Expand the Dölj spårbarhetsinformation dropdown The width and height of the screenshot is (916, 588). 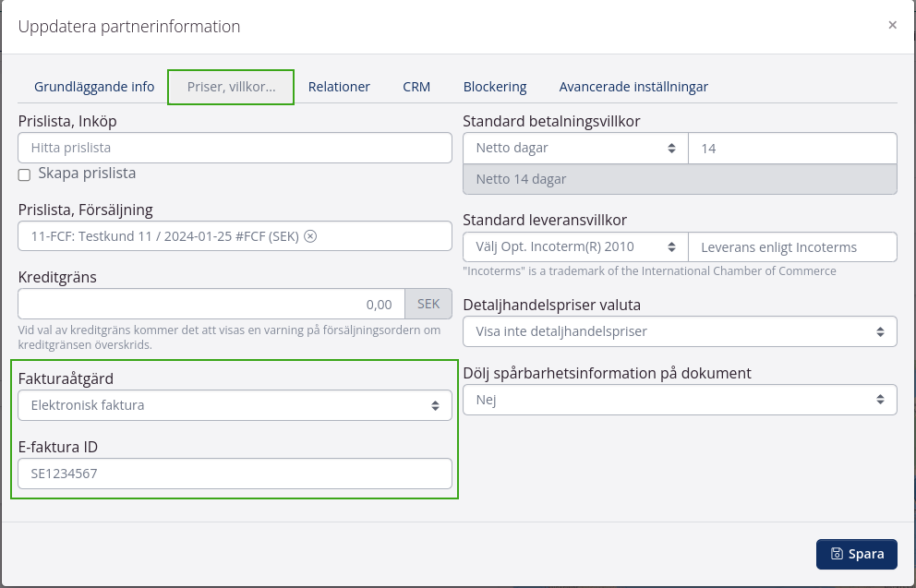click(679, 400)
